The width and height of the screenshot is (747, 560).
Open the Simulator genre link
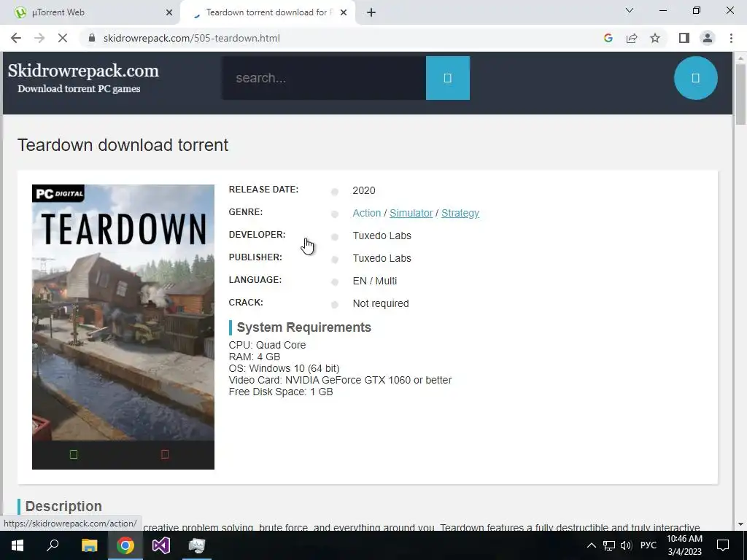(411, 213)
